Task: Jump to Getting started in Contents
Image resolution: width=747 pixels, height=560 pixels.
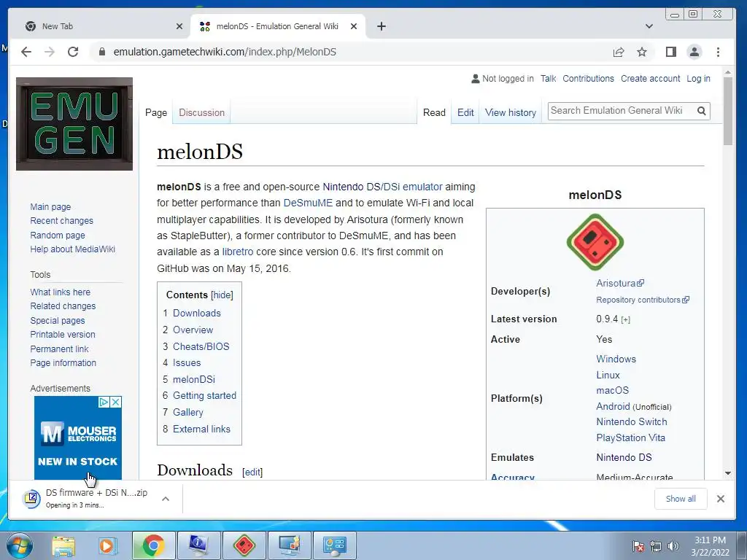Action: tap(204, 395)
